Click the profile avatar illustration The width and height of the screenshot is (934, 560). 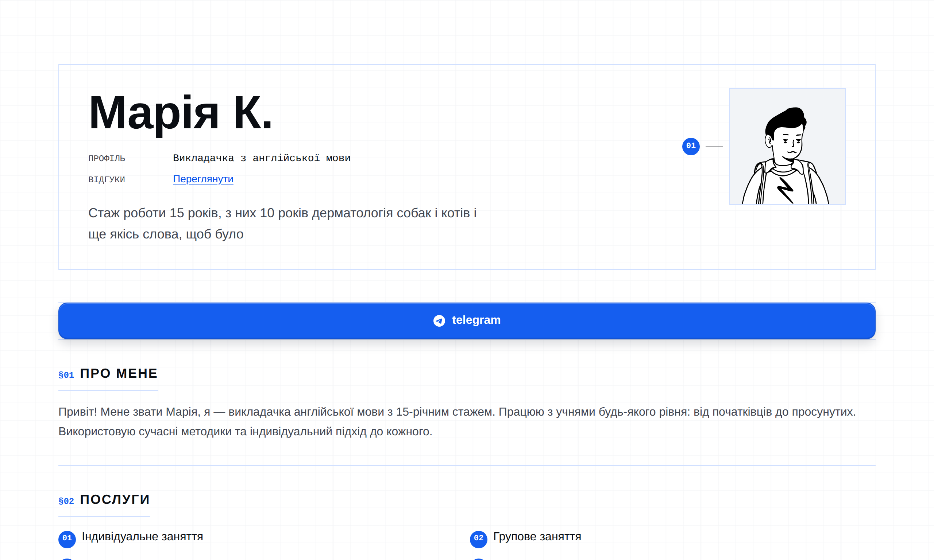787,147
